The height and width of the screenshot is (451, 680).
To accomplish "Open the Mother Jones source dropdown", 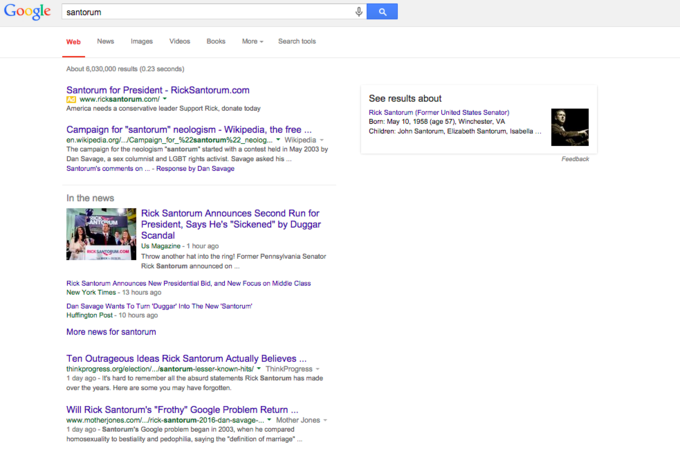I will 301,420.
